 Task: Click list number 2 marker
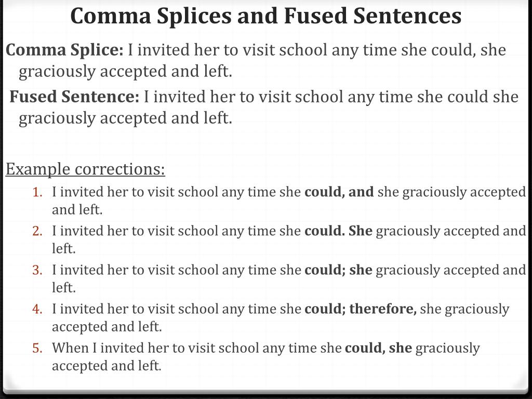(37, 231)
